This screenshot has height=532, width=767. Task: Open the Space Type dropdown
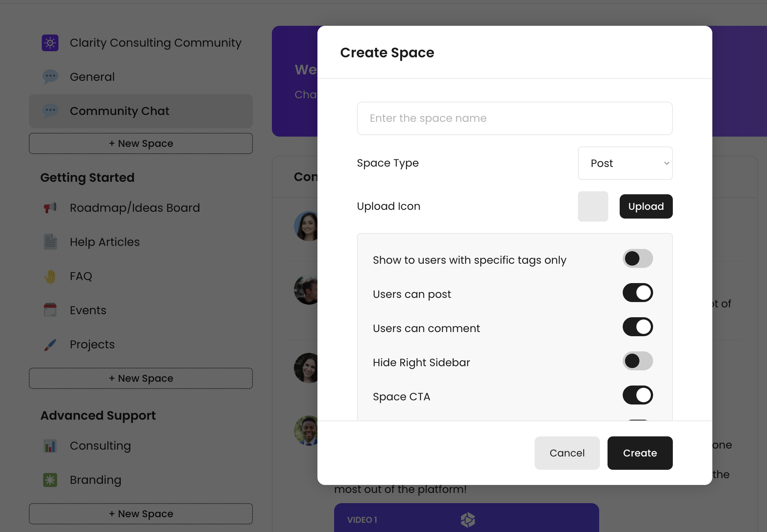pos(625,163)
